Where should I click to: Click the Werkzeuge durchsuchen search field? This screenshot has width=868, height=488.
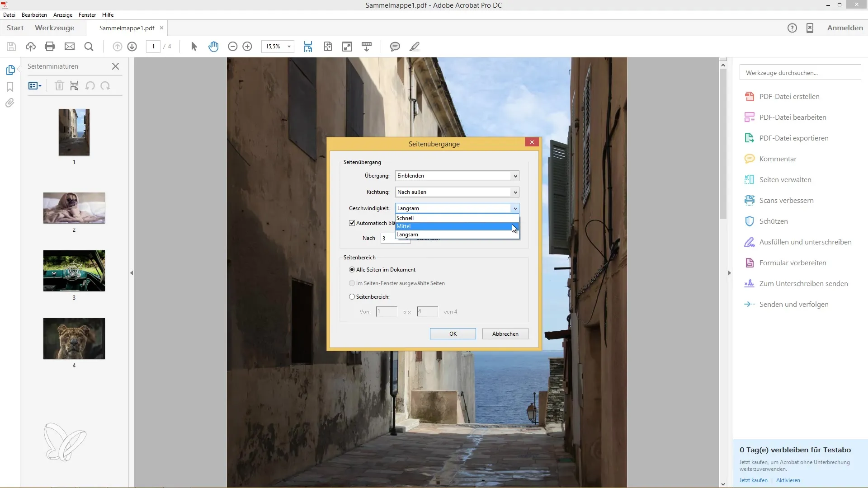click(800, 73)
